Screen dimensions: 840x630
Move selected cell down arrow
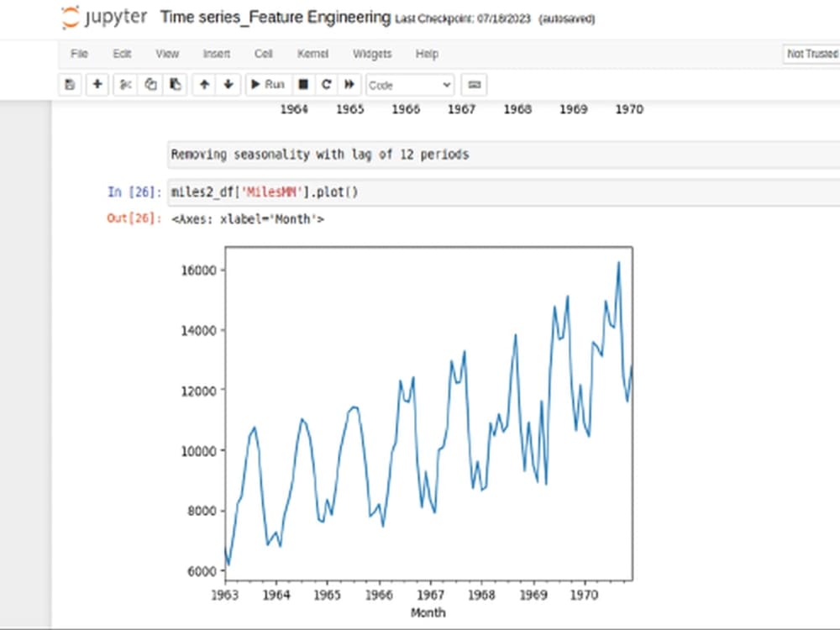[x=228, y=85]
